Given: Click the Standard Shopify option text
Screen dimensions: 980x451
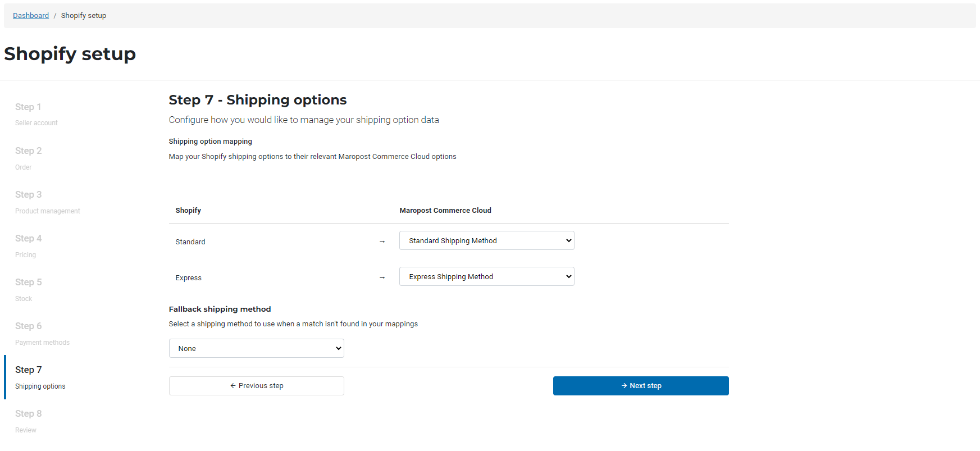Looking at the screenshot, I should pos(190,242).
